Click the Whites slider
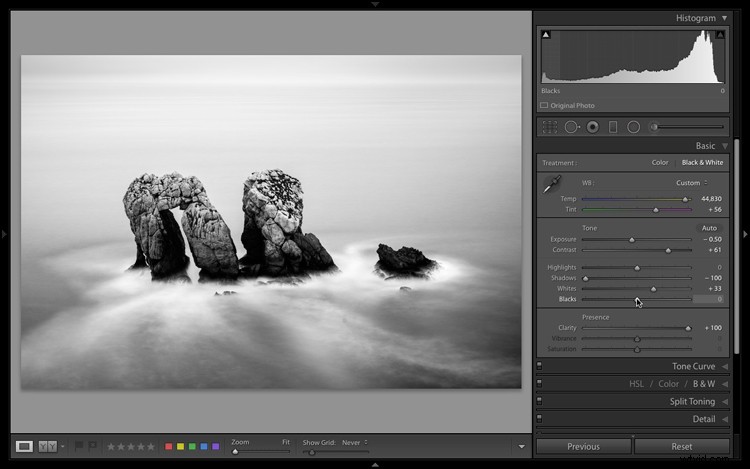The width and height of the screenshot is (750, 469). (x=637, y=289)
